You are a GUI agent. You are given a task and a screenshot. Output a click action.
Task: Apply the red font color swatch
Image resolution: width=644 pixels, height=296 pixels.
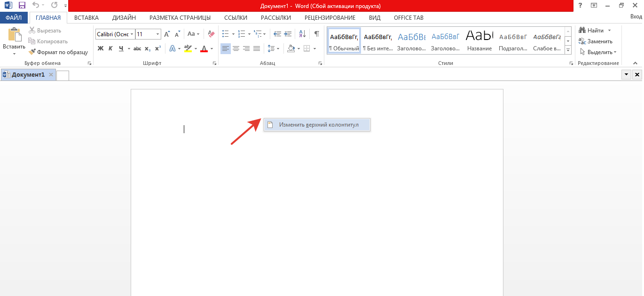coord(204,48)
